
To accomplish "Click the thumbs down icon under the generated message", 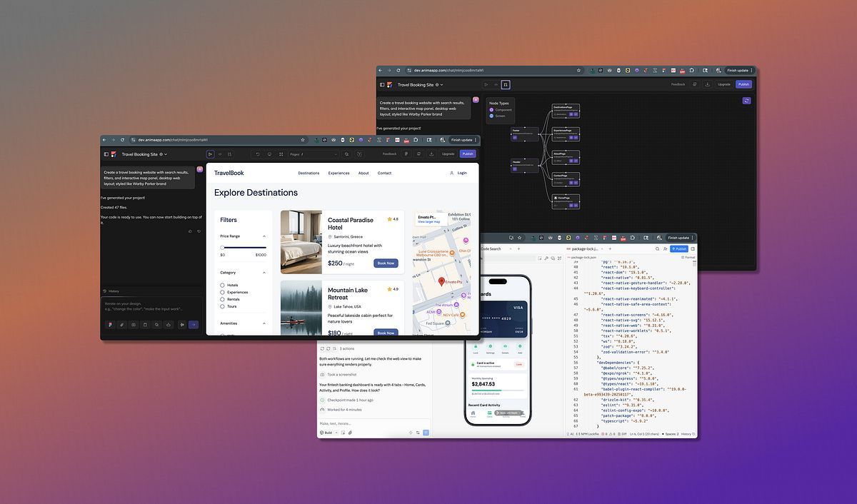I will pyautogui.click(x=199, y=231).
